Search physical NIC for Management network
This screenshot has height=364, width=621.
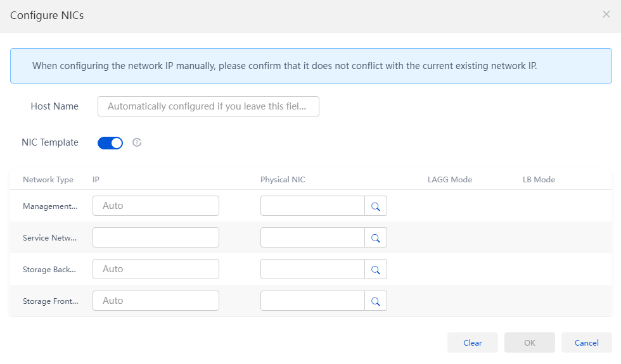click(x=375, y=206)
